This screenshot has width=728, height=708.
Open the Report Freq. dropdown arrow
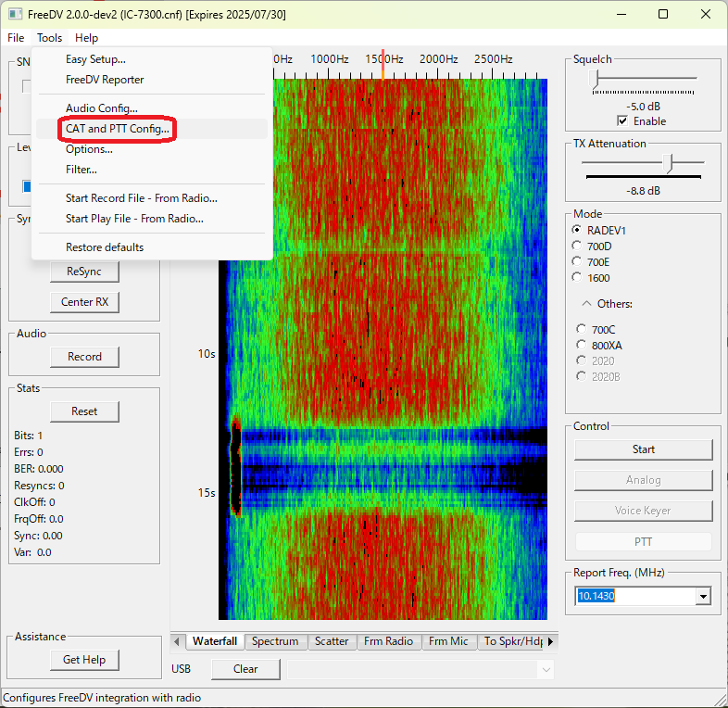point(704,597)
